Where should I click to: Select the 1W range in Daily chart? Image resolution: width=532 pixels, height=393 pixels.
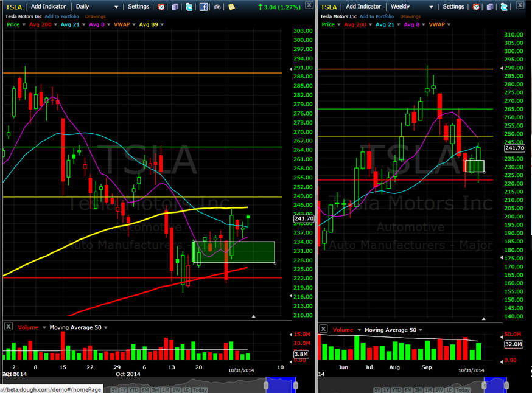click(x=176, y=389)
